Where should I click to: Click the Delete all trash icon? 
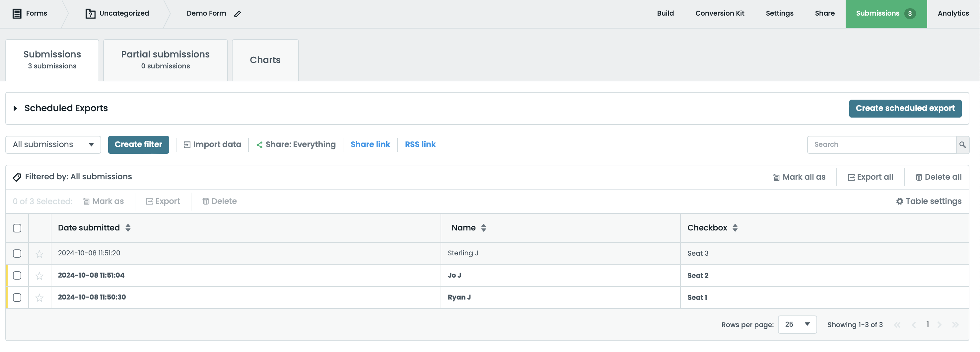(918, 177)
